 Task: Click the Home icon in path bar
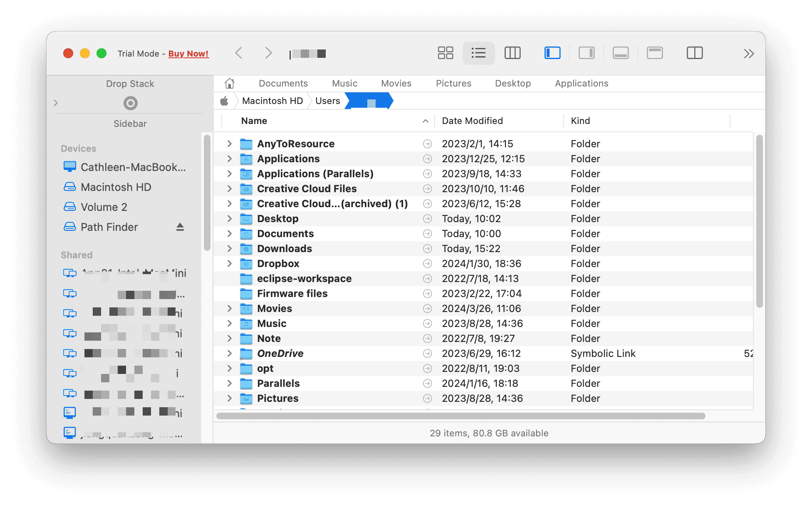(229, 83)
